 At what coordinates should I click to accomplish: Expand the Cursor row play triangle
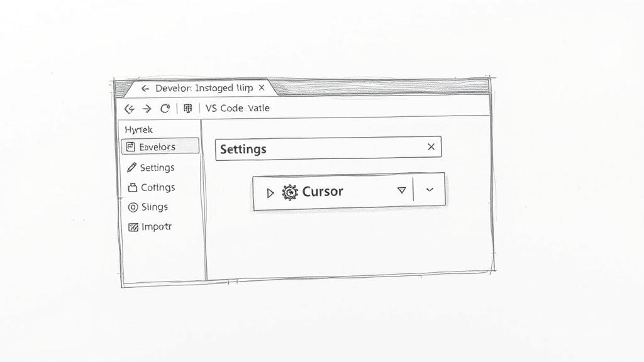pos(270,193)
